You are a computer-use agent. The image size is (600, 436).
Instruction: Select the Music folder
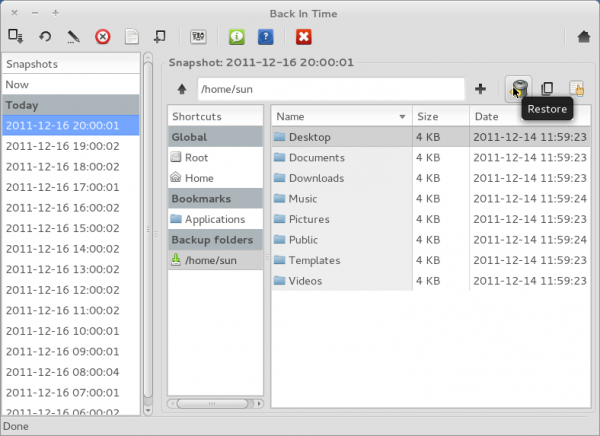pyautogui.click(x=431, y=199)
